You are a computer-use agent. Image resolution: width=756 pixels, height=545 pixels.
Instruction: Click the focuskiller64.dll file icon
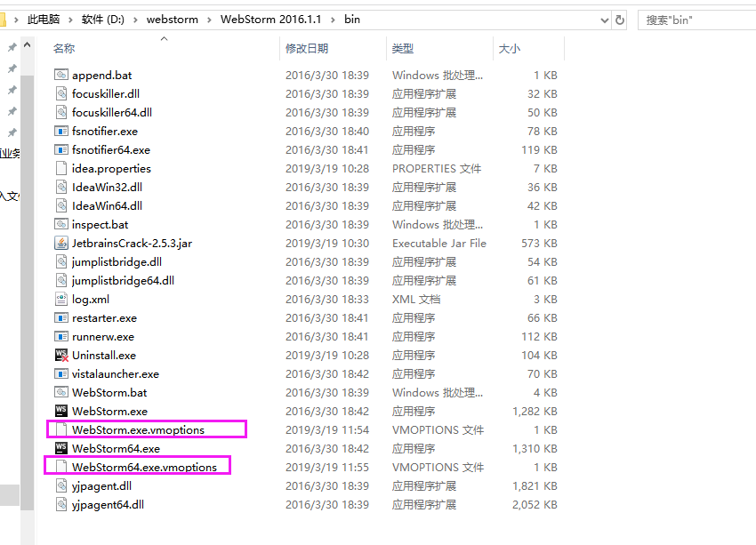(61, 112)
